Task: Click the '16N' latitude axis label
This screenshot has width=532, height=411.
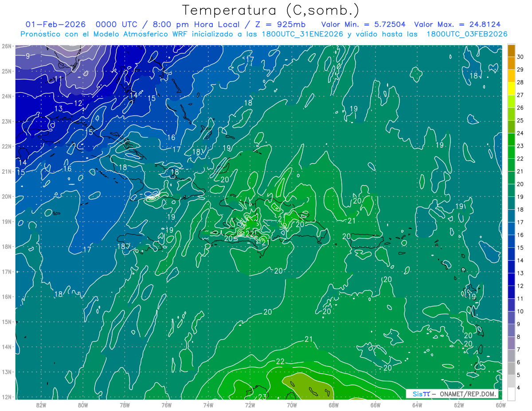Action: pos(6,297)
